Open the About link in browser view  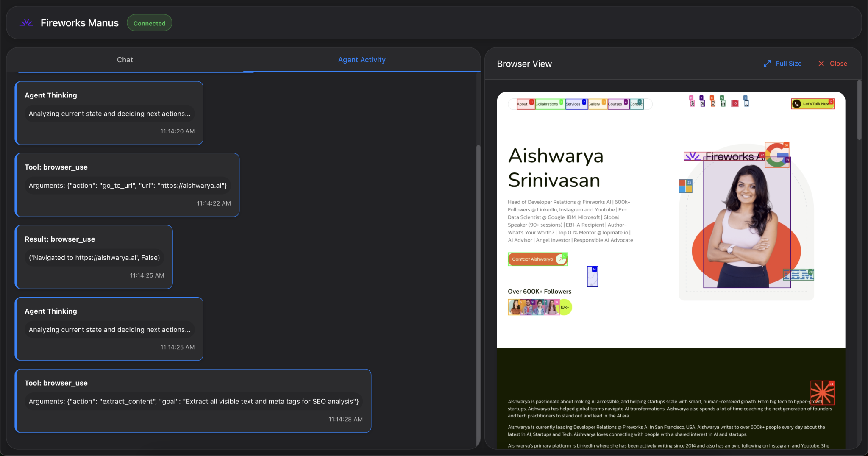[526, 104]
